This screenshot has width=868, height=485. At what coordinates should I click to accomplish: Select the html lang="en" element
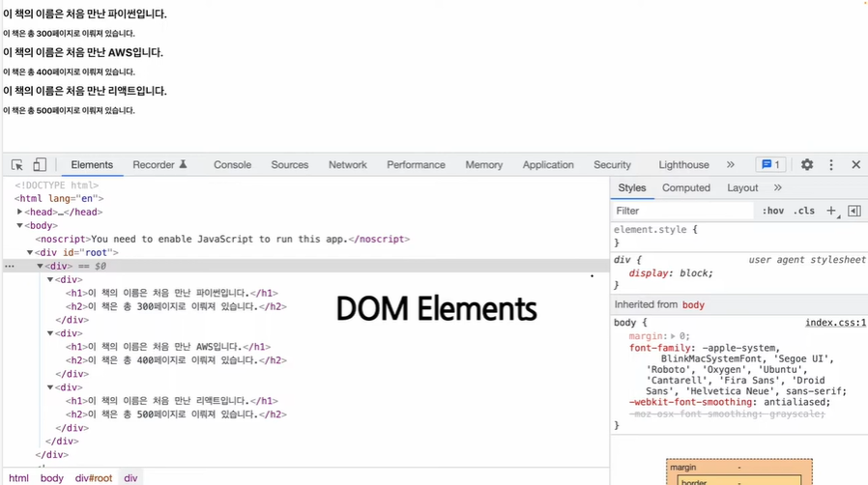(x=59, y=198)
